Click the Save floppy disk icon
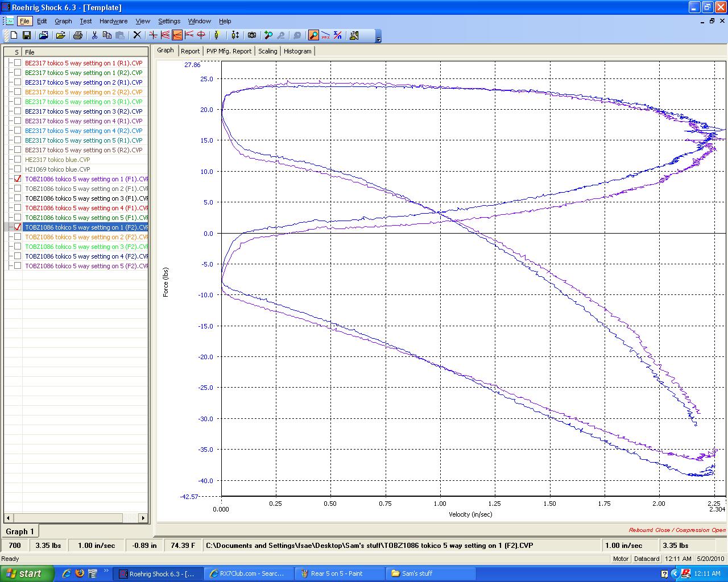728x582 pixels. click(x=26, y=35)
